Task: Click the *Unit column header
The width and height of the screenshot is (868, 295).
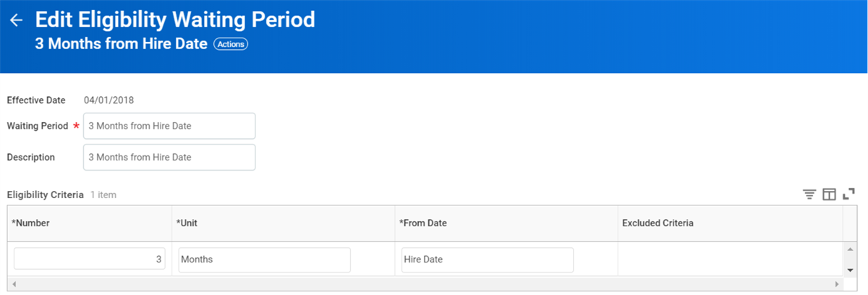Action: tap(284, 223)
